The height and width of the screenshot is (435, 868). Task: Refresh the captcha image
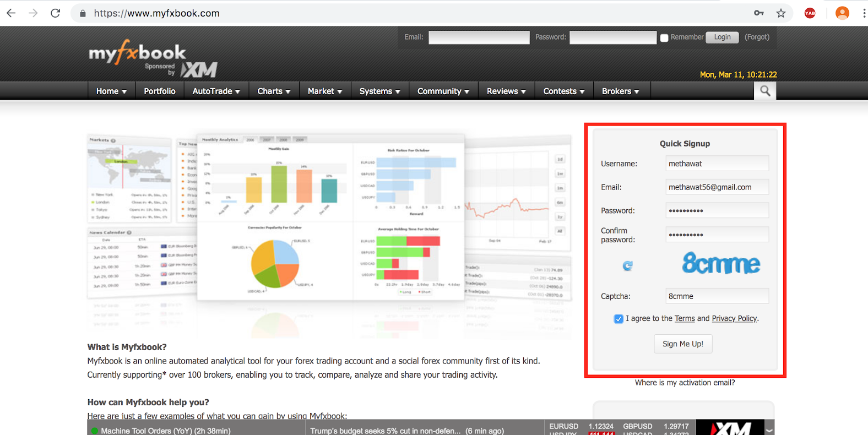coord(627,266)
